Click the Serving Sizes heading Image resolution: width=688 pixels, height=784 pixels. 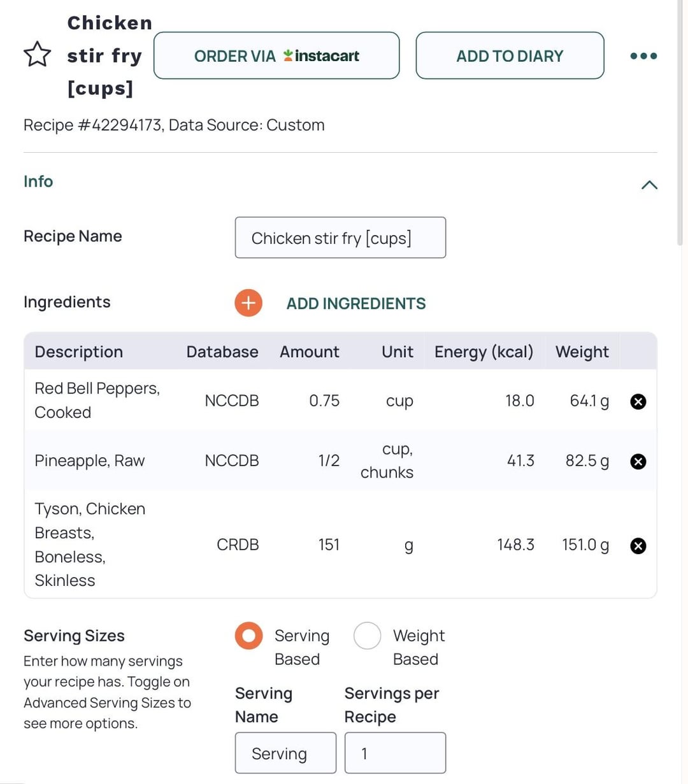[x=74, y=636]
